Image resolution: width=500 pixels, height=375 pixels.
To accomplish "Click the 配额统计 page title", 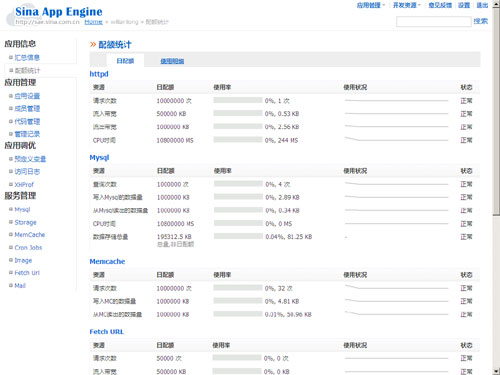I will 115,45.
